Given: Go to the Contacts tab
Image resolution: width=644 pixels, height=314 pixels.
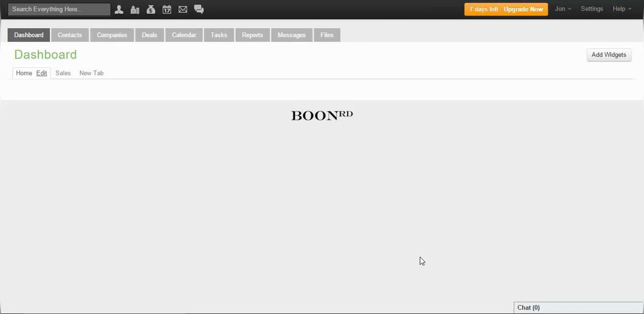Looking at the screenshot, I should 70,35.
